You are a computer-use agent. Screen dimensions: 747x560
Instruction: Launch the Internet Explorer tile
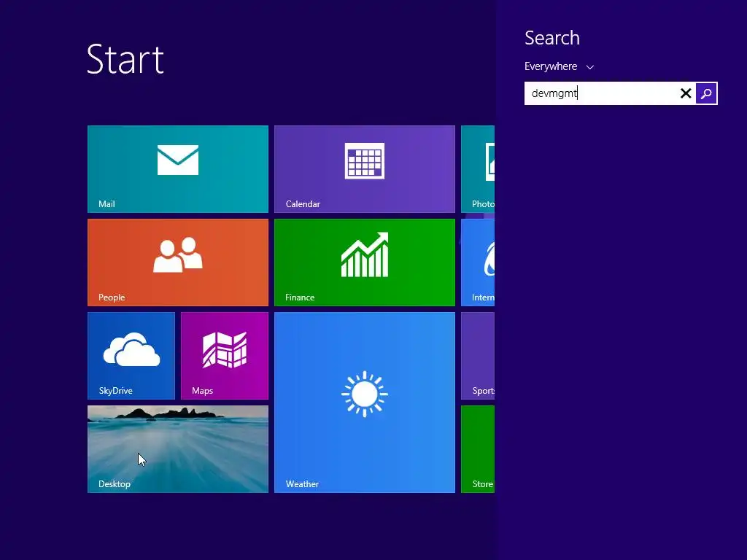click(x=478, y=262)
